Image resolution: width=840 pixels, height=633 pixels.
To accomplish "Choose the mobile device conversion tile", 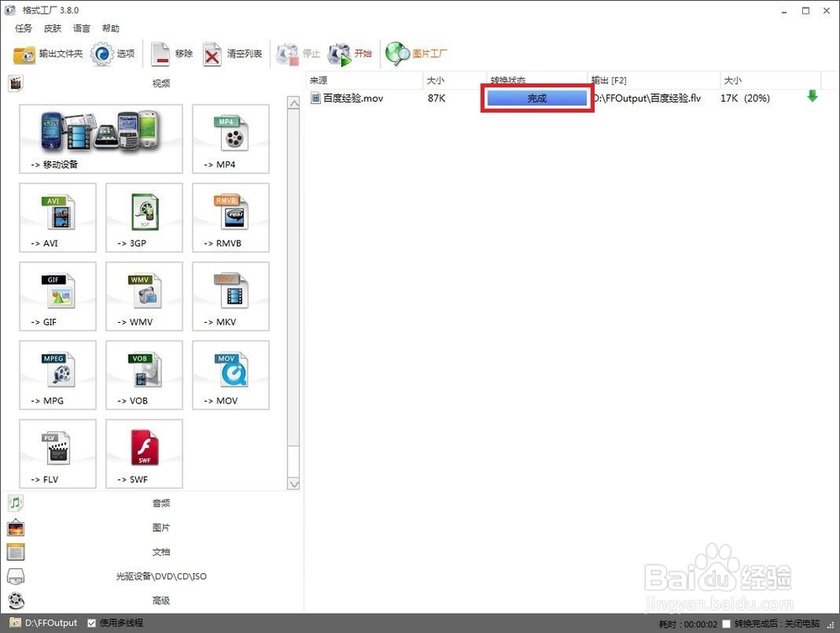I will [101, 139].
